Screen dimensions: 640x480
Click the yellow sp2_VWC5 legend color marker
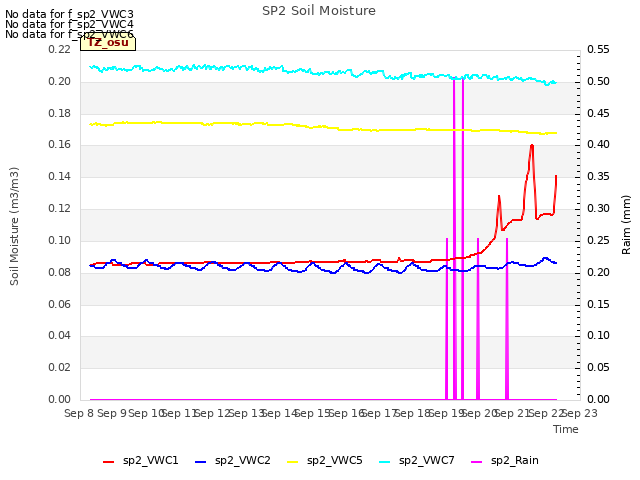(293, 462)
